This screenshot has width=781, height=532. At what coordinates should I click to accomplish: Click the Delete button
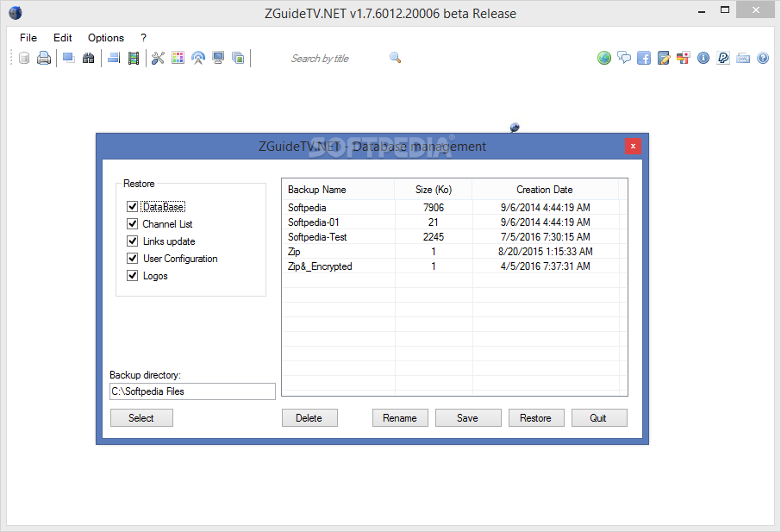pyautogui.click(x=309, y=418)
